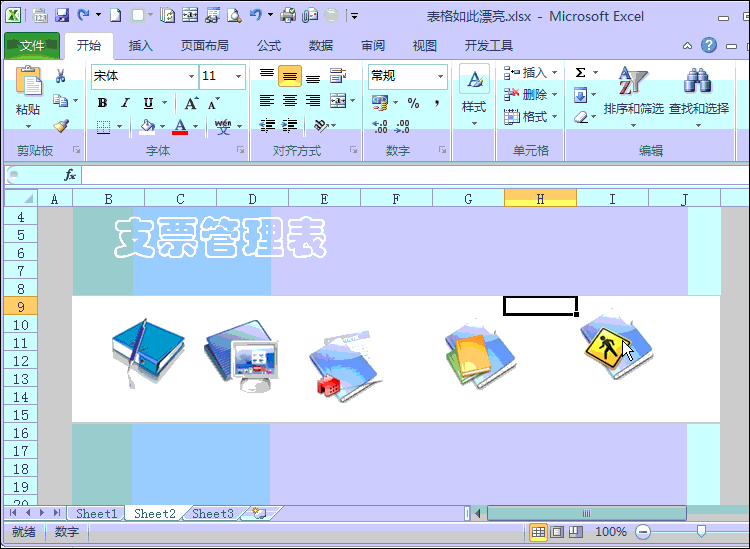
Task: Click Increase Decimal icon
Action: click(380, 126)
